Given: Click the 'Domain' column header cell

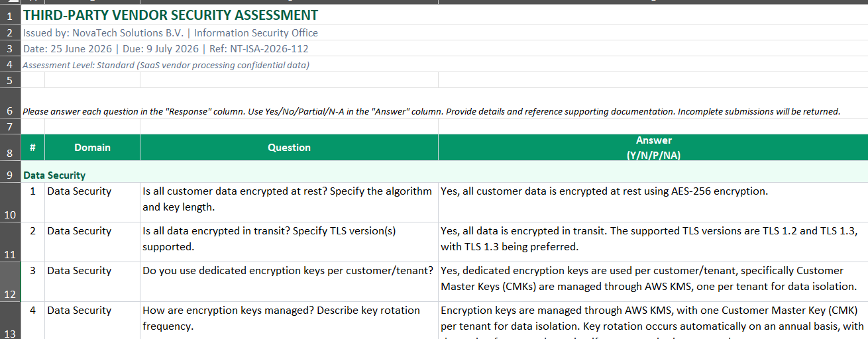Looking at the screenshot, I should tap(92, 147).
